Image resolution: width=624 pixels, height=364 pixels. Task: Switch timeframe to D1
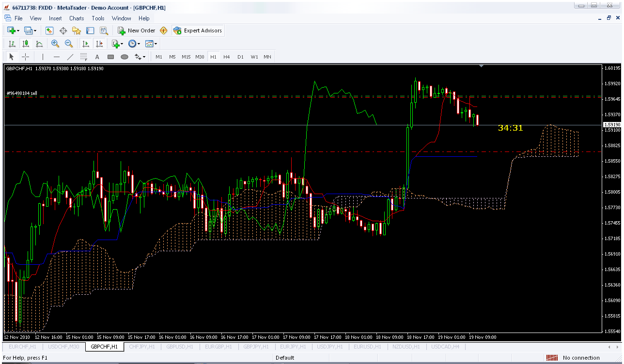pos(240,57)
